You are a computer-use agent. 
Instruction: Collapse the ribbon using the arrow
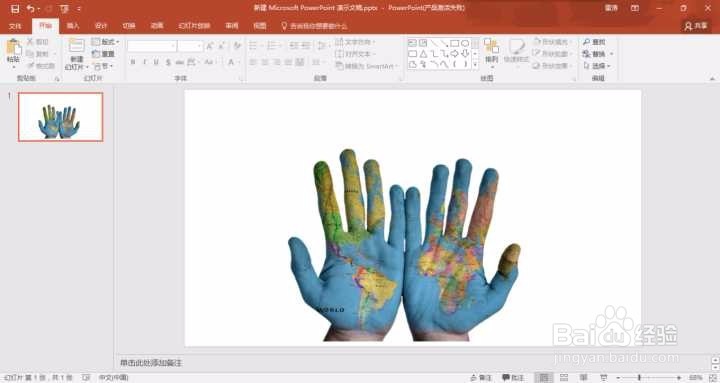pyautogui.click(x=712, y=79)
